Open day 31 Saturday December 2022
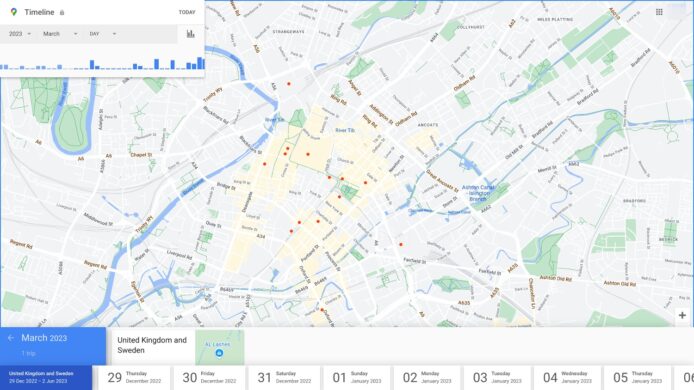The image size is (694, 390). tap(285, 378)
